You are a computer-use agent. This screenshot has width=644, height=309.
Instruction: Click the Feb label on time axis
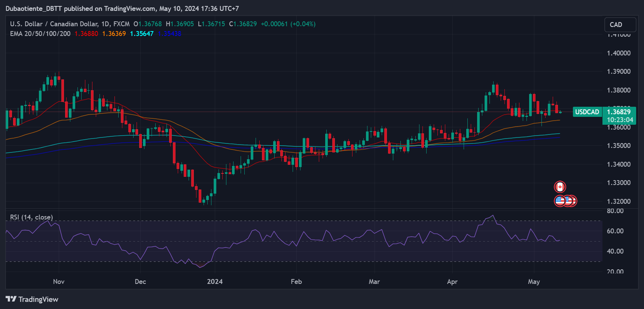[296, 282]
